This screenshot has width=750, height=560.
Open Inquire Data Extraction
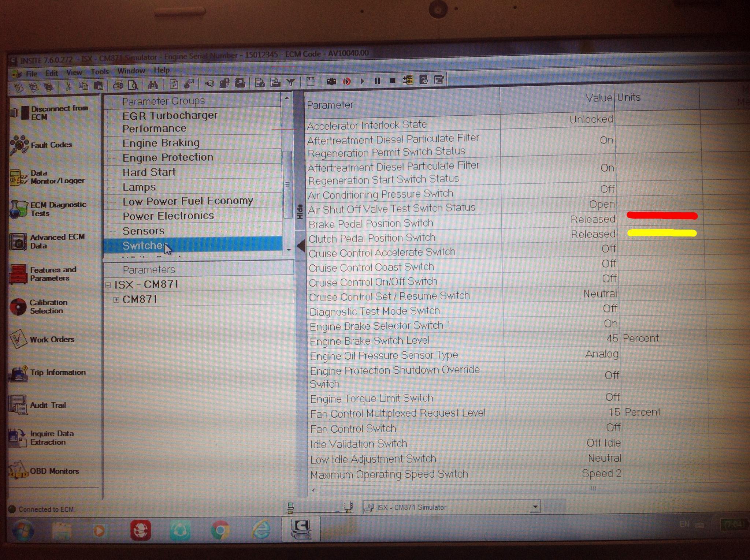[x=42, y=438]
